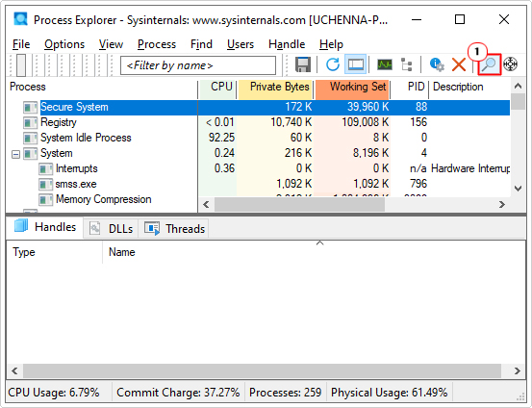Open the Handle menu
This screenshot has height=408, width=532.
[287, 44]
